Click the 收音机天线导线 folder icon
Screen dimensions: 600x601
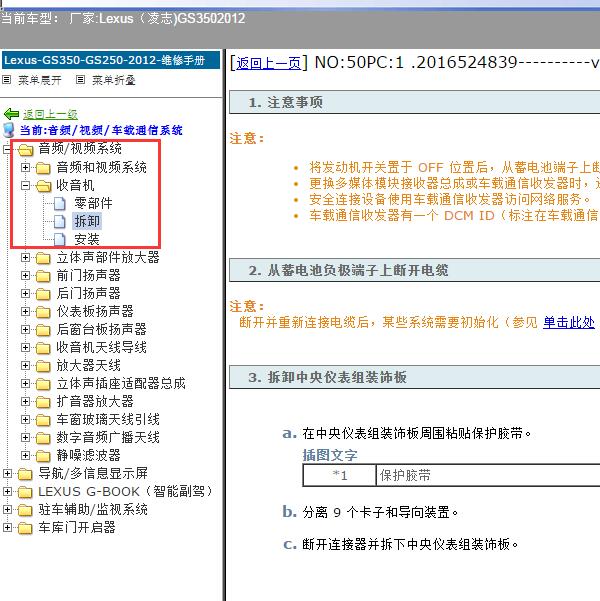point(43,348)
